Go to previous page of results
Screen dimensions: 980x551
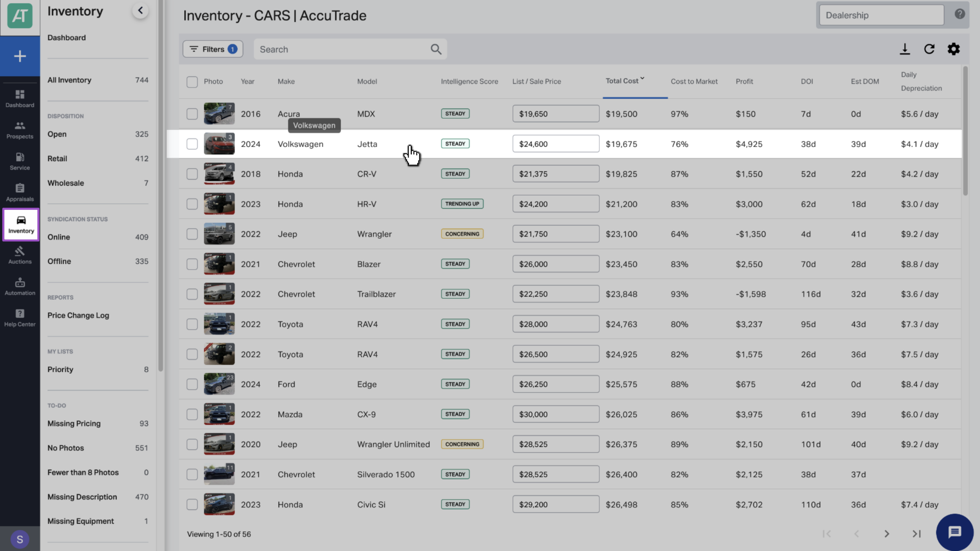(x=857, y=534)
